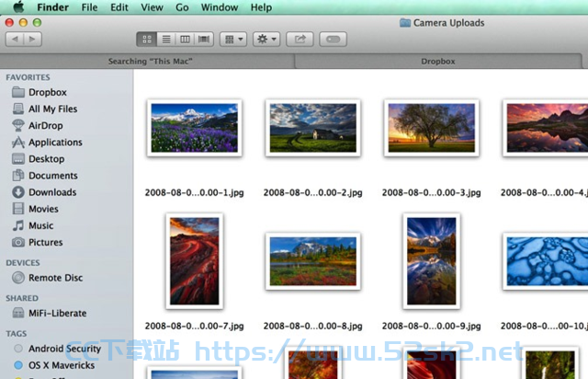Zoom the window with green button

pos(37,22)
